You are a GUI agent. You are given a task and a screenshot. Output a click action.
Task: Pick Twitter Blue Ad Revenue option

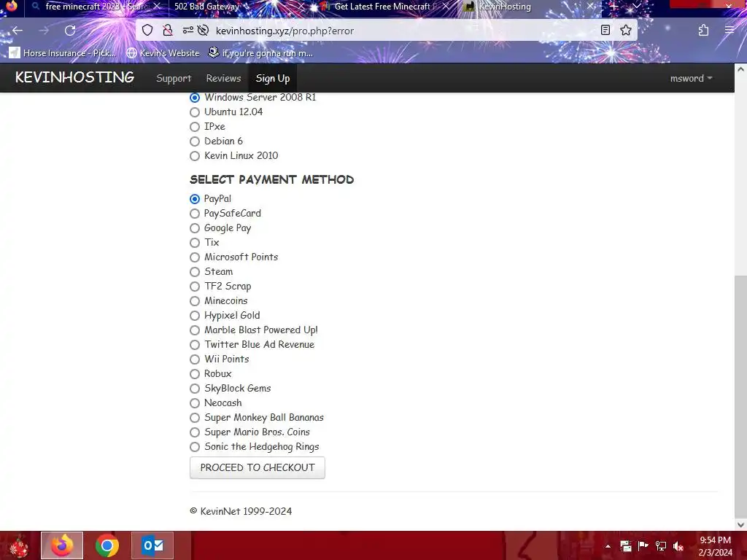[194, 345]
